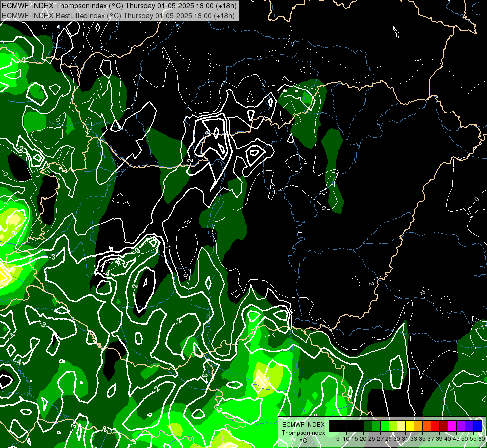Click the ThompsonIndex title line at top
The height and width of the screenshot is (448, 487).
click(x=119, y=5)
